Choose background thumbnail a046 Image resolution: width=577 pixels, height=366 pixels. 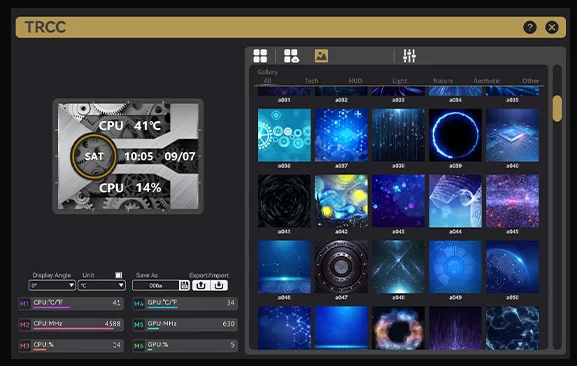point(284,267)
